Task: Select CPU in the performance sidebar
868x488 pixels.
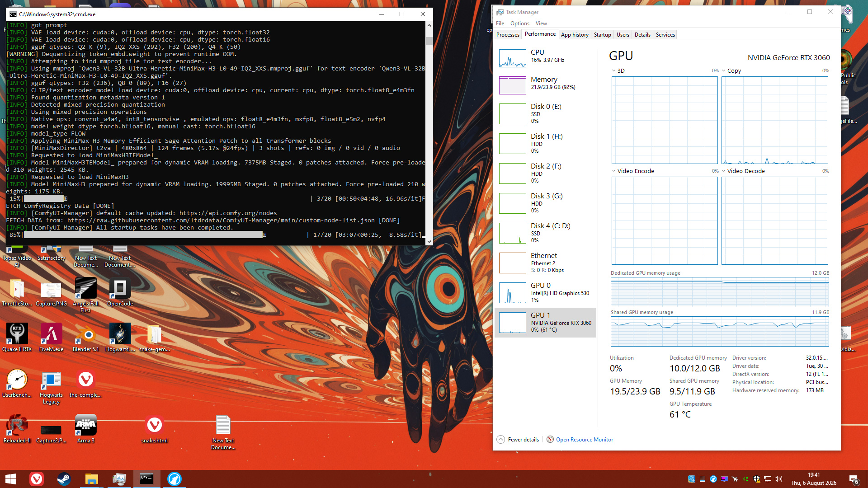Action: [545, 58]
